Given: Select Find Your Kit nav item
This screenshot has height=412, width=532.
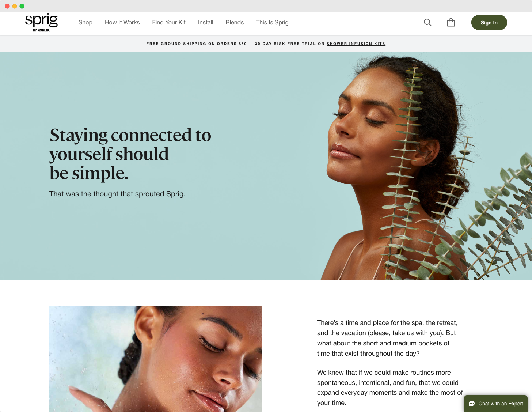Looking at the screenshot, I should click(x=169, y=23).
